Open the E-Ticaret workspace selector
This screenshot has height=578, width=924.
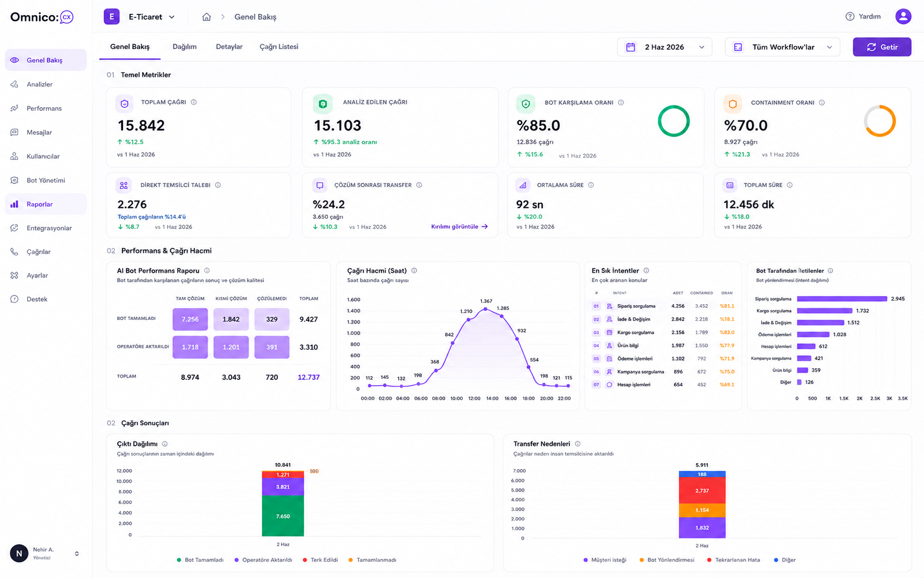coord(140,17)
